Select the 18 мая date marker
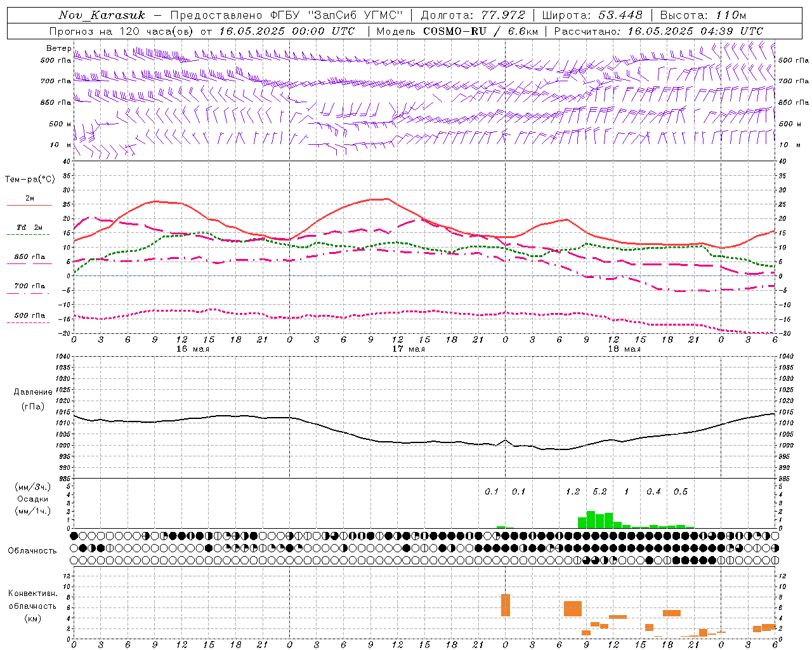The image size is (812, 650). tap(624, 349)
